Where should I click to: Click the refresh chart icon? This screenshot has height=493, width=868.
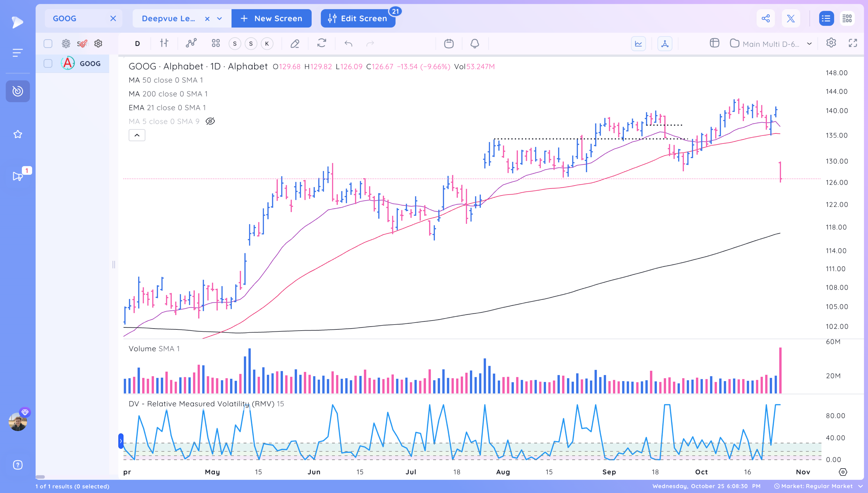[x=322, y=43]
